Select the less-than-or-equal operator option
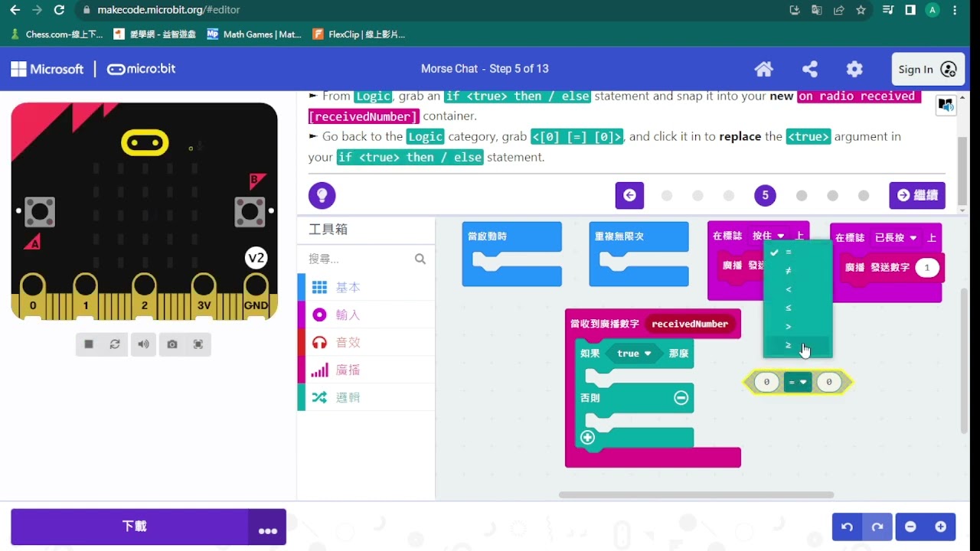 [x=797, y=308]
